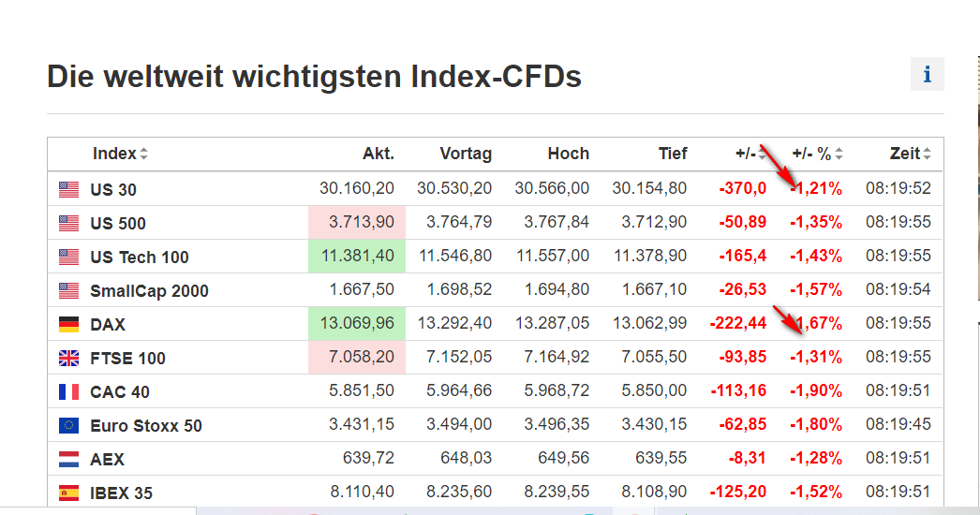The height and width of the screenshot is (515, 980).
Task: Click the US flag next to US 30
Action: [x=68, y=189]
